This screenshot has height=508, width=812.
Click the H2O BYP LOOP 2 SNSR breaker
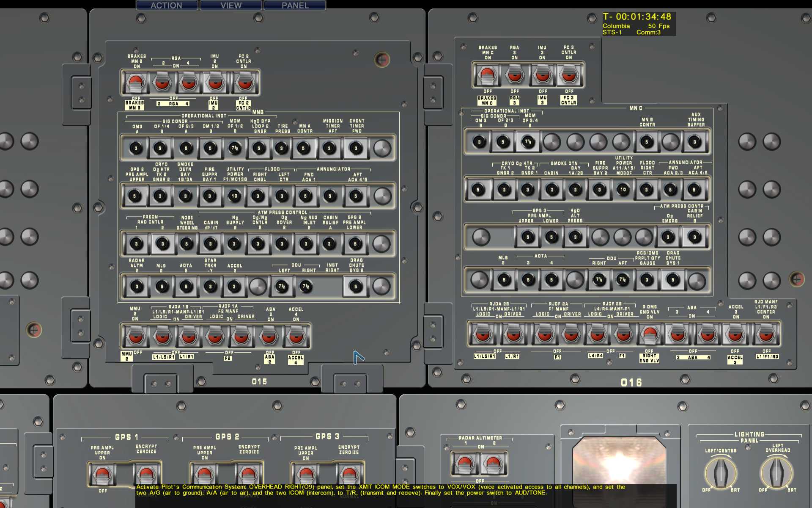coord(259,148)
